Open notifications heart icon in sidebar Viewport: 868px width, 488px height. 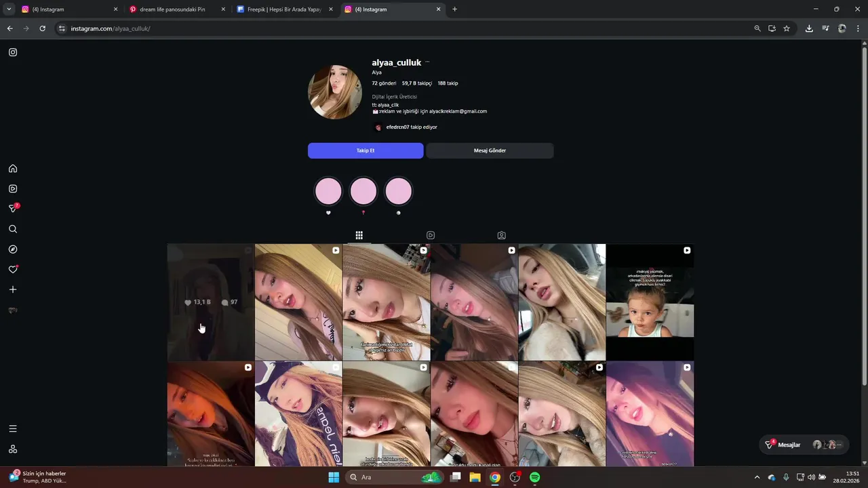click(13, 270)
